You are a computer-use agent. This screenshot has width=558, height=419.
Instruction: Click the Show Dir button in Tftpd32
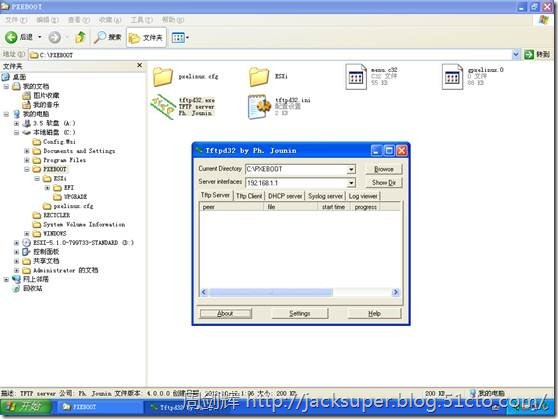[384, 183]
